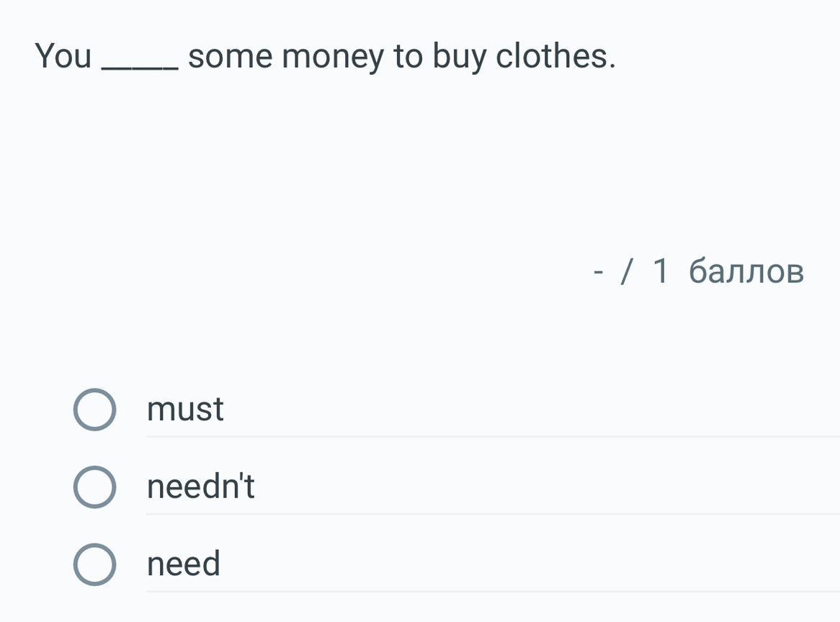Click the "must" answer label text
840x622 pixels.
point(185,410)
